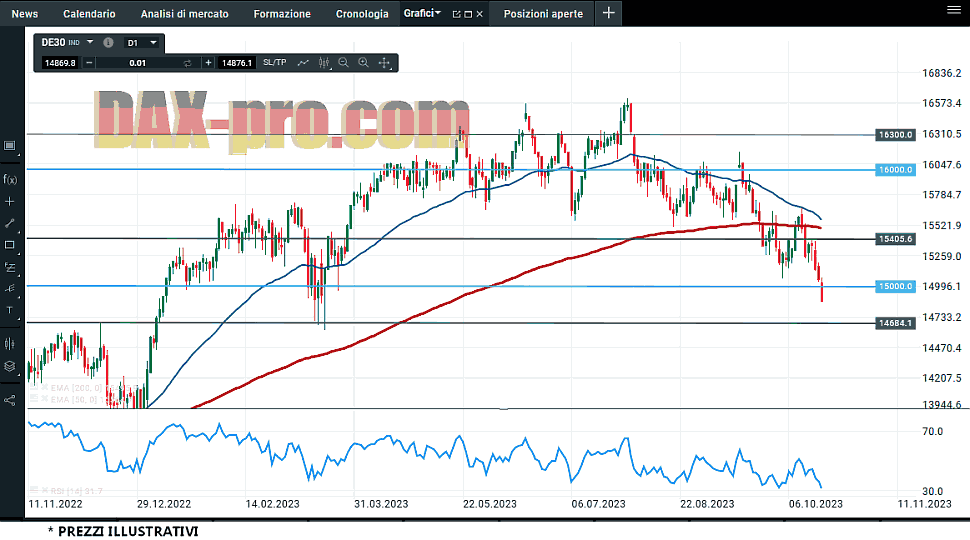970x540 pixels.
Task: Click the 30.0 RSI axis level
Action: 932,491
